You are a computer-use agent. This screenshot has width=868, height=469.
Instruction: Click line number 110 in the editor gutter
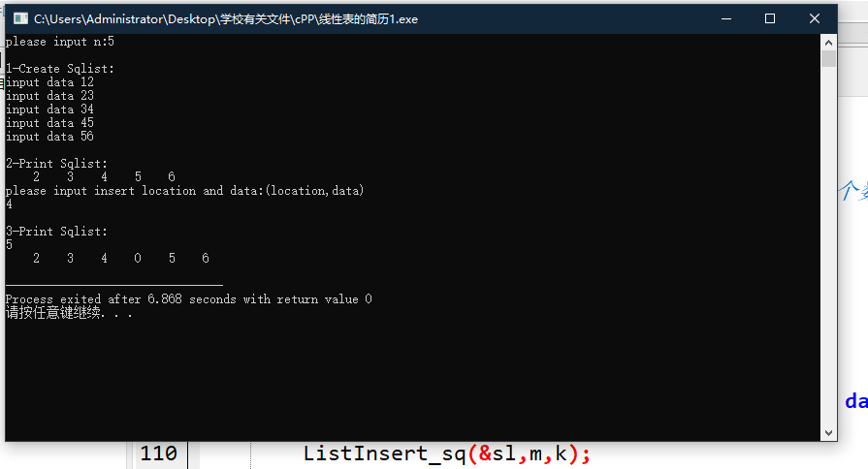158,454
